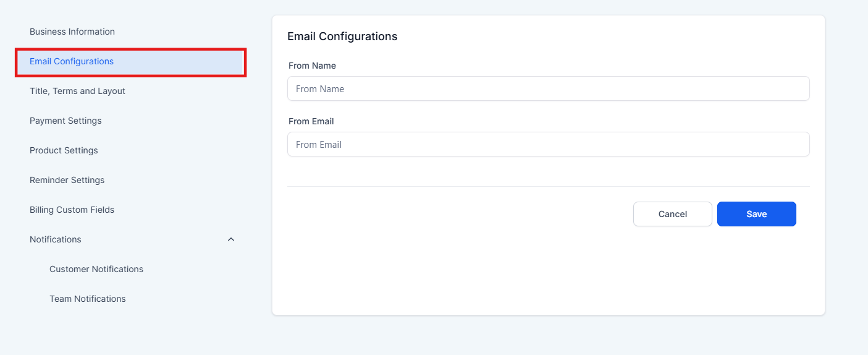Collapse the Notifications chevron arrow
868x355 pixels.
(231, 239)
